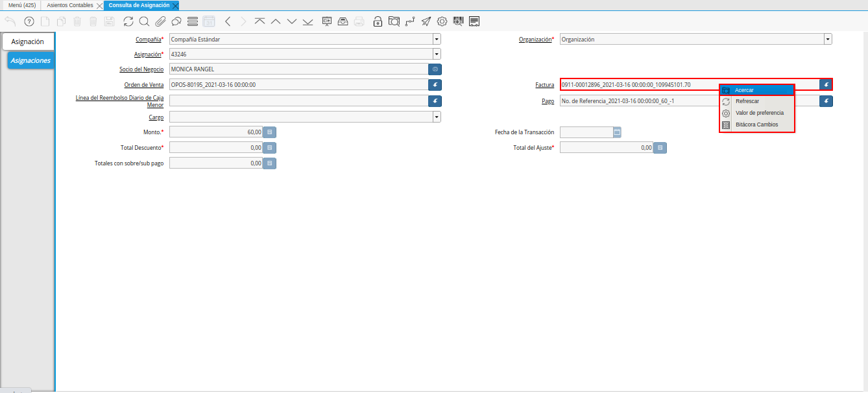Choose Bitácora Cambios menu entry
Screen dimensions: 868x393
(757, 125)
